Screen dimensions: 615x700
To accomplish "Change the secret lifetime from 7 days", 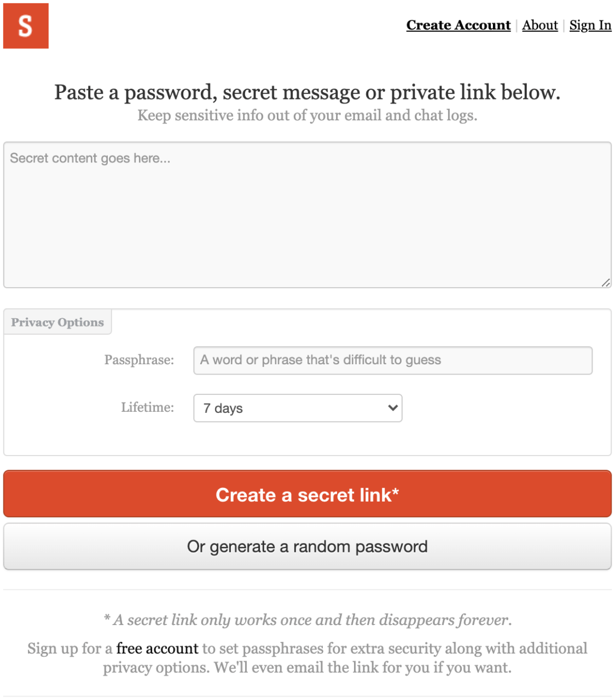I will point(297,408).
